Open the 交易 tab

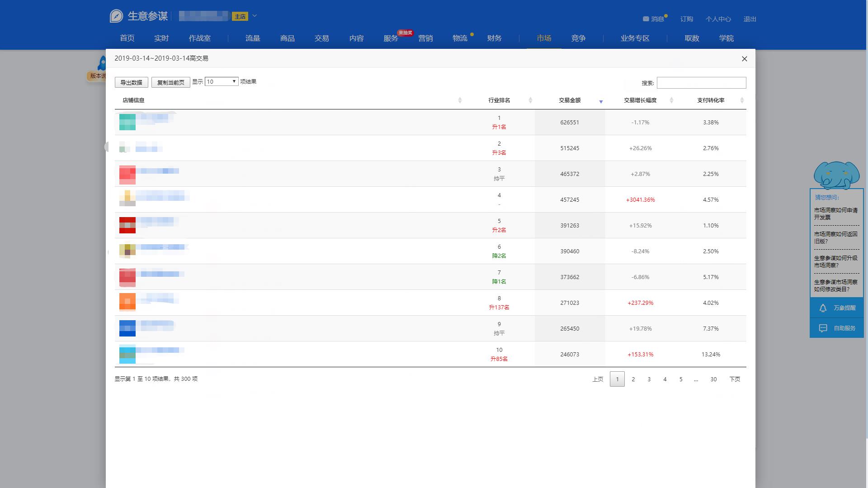coord(322,38)
